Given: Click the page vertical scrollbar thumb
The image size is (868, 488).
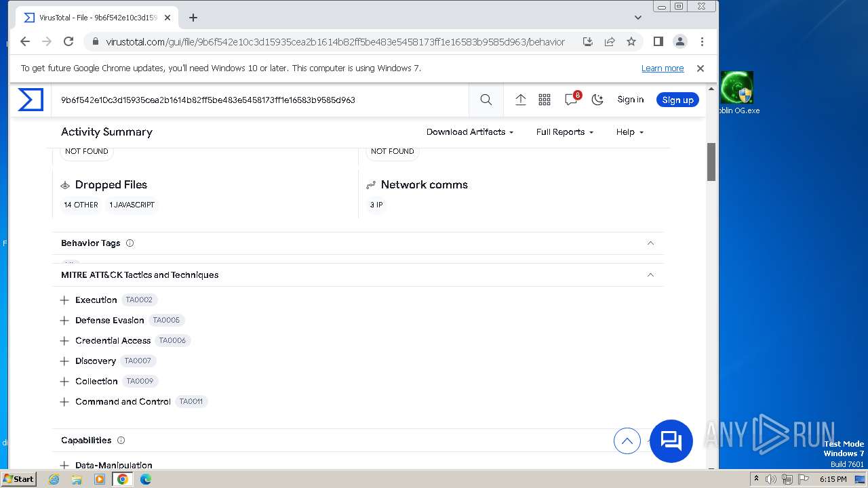Looking at the screenshot, I should (x=711, y=162).
